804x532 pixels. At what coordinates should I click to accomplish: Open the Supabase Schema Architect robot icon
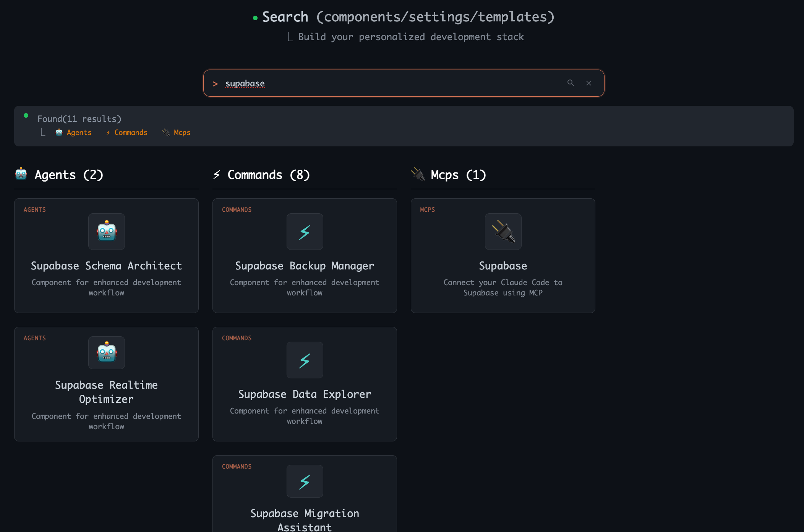[x=106, y=232]
